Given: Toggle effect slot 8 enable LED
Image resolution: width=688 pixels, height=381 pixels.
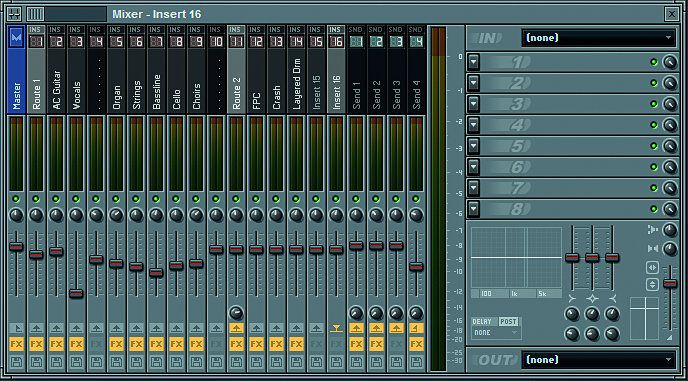Looking at the screenshot, I should click(x=654, y=209).
